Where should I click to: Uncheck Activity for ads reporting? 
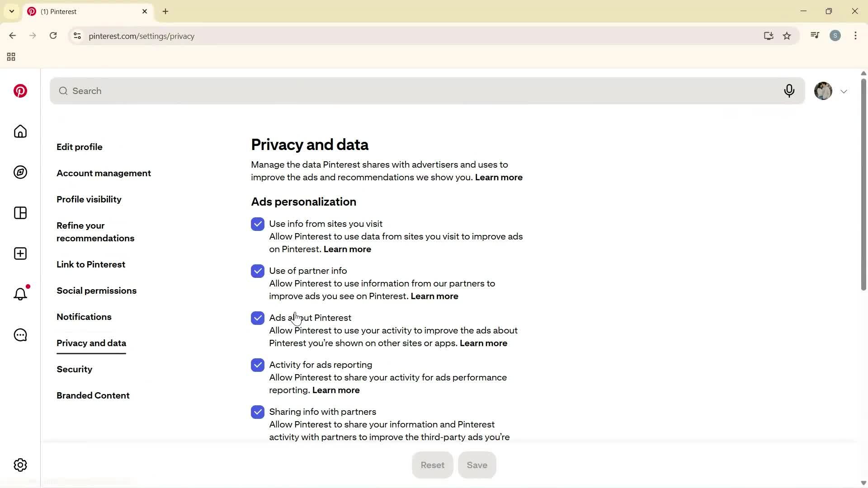coord(258,365)
